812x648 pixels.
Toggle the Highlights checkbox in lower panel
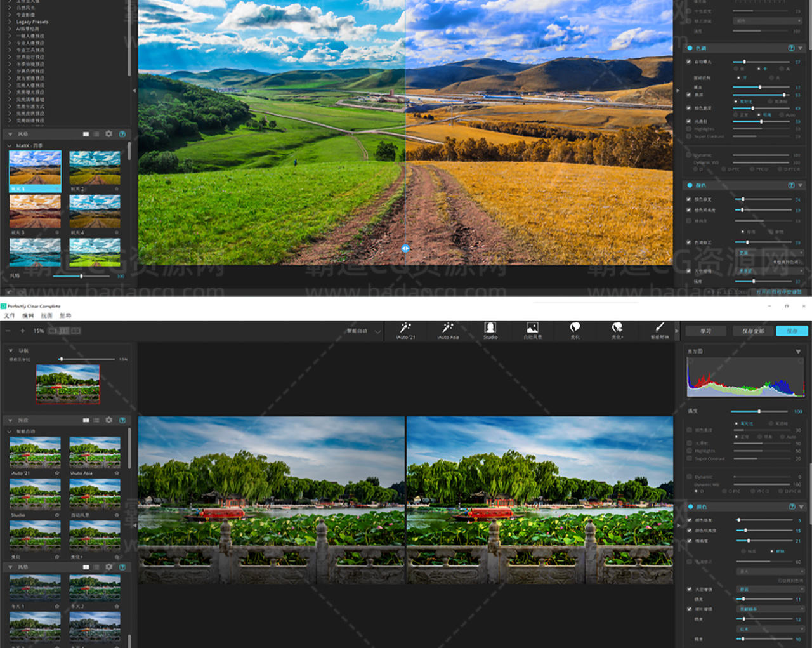point(690,451)
